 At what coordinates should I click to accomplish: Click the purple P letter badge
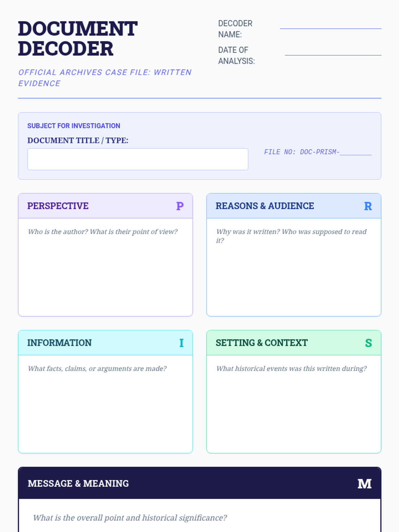tap(180, 206)
